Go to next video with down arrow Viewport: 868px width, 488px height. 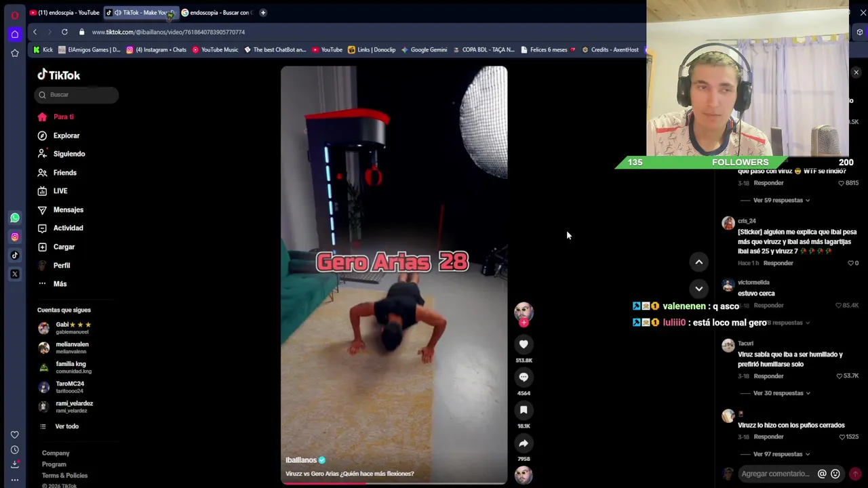click(x=698, y=289)
